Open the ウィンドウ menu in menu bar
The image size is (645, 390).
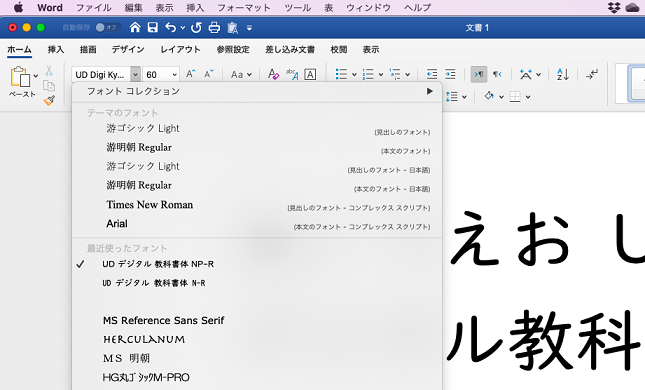369,7
